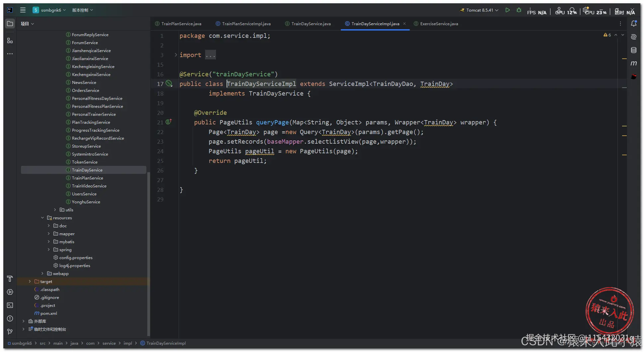
Task: Open the Problems tool window
Action: tap(10, 318)
